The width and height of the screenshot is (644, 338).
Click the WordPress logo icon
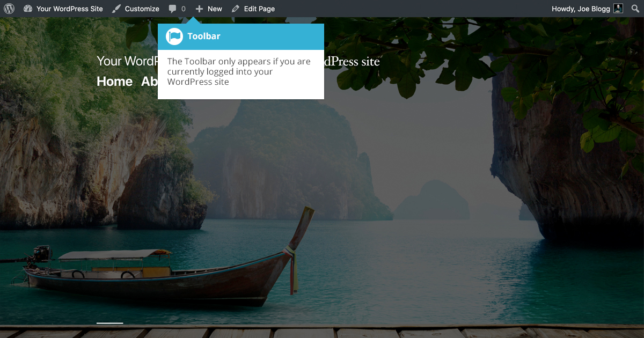point(9,9)
